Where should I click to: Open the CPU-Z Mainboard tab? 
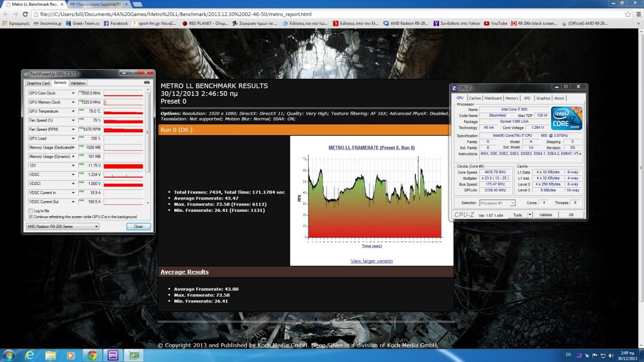(493, 98)
